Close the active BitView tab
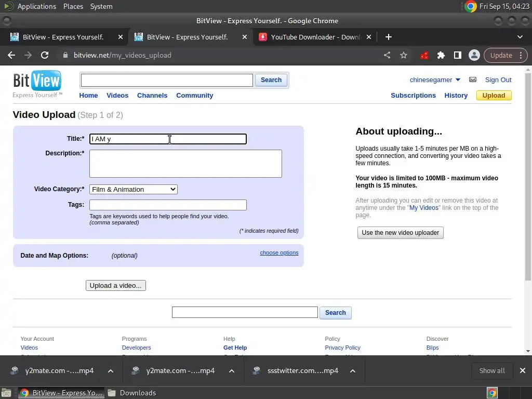This screenshot has height=399, width=532. [245, 37]
